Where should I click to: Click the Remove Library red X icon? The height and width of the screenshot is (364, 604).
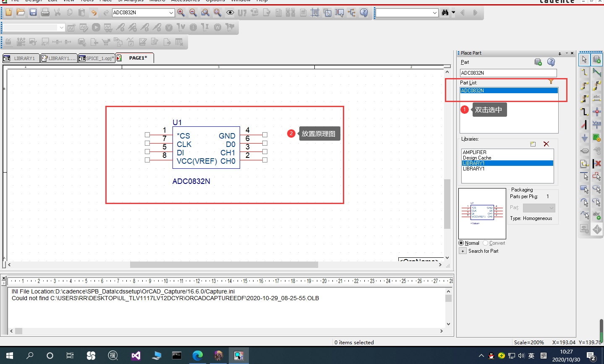(546, 144)
